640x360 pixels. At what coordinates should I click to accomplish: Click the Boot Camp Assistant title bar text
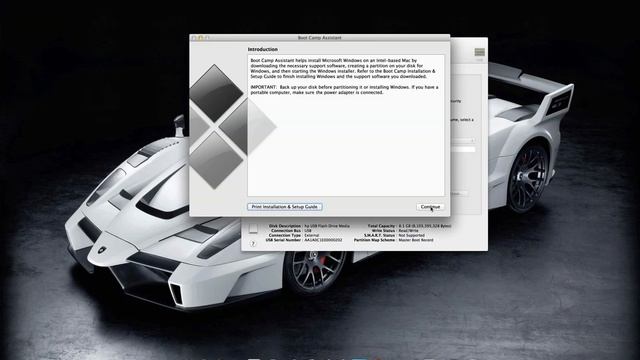coord(319,38)
